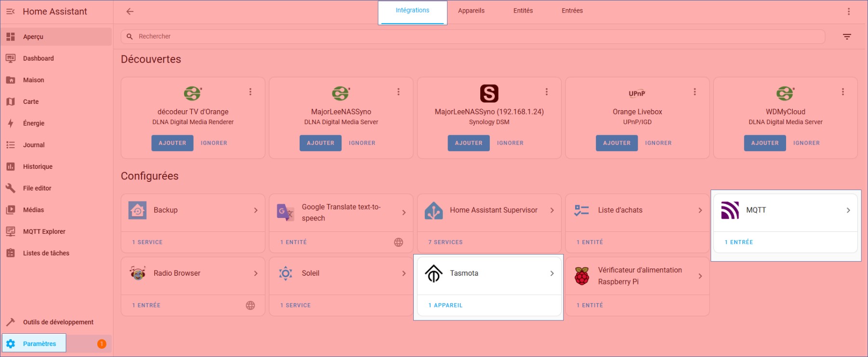Add the Synology DSM integration

(469, 143)
